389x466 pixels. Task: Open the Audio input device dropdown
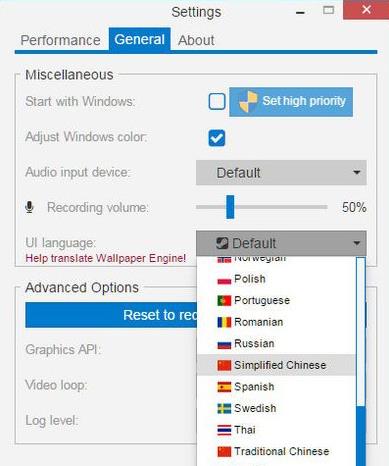(281, 173)
